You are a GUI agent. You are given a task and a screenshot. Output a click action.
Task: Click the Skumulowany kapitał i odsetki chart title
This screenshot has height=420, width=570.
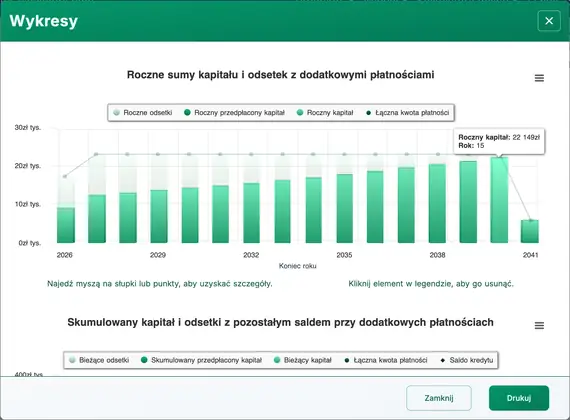[280, 323]
